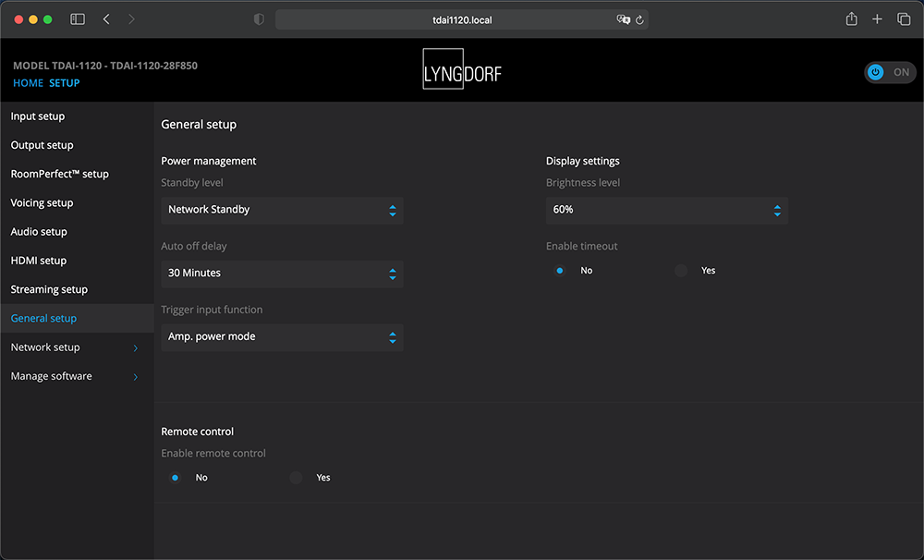
Task: Open the Standby level dropdown
Action: [282, 211]
